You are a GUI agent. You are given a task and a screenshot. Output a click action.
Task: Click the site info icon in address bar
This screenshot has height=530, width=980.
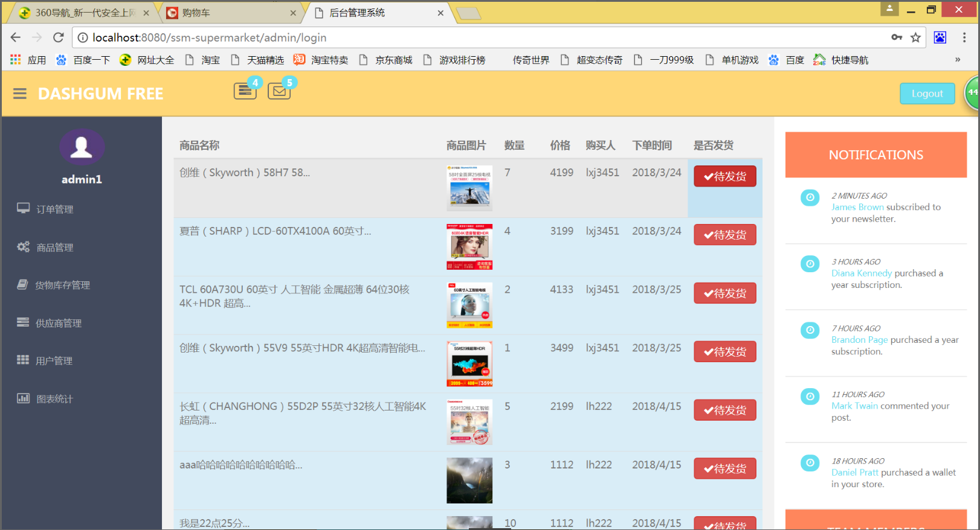click(83, 37)
